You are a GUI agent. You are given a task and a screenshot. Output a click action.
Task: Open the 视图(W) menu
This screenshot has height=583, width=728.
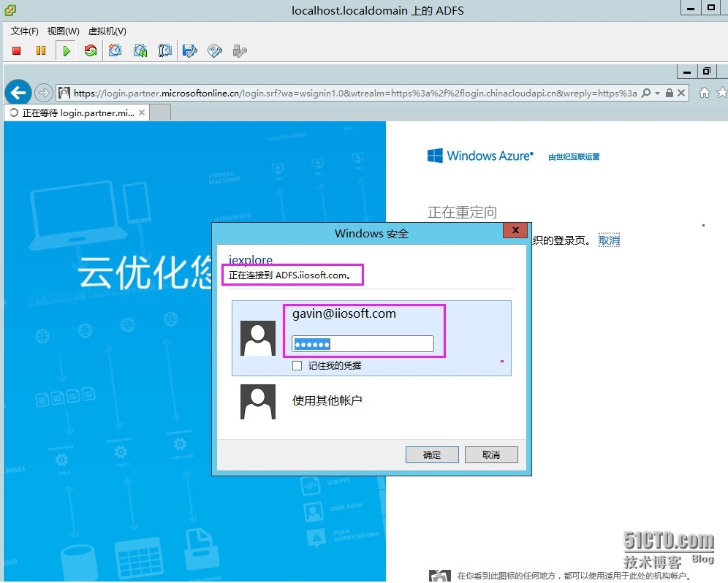63,31
